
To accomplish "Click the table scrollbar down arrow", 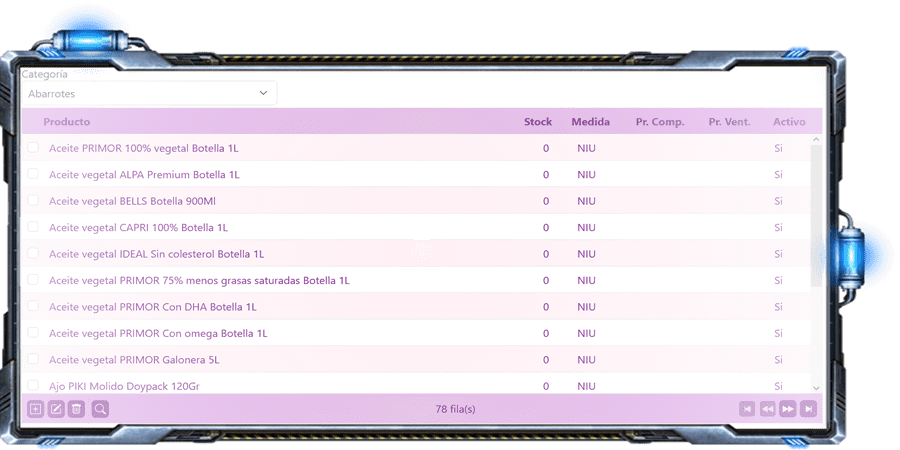I will pos(816,389).
